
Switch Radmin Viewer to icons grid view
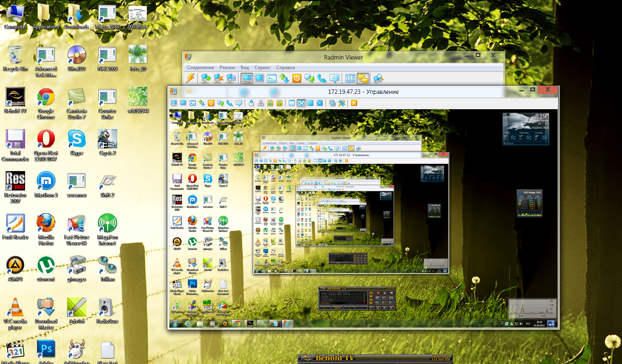tap(350, 78)
